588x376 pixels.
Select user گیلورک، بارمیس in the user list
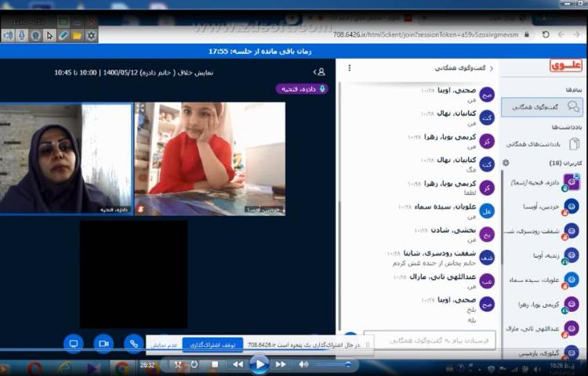[543, 352]
